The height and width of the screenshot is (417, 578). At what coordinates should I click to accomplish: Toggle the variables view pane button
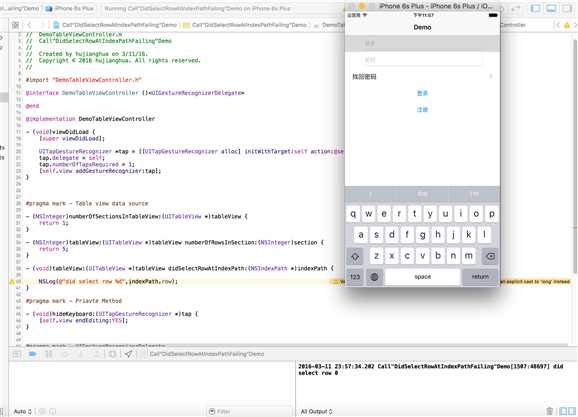tap(563, 411)
